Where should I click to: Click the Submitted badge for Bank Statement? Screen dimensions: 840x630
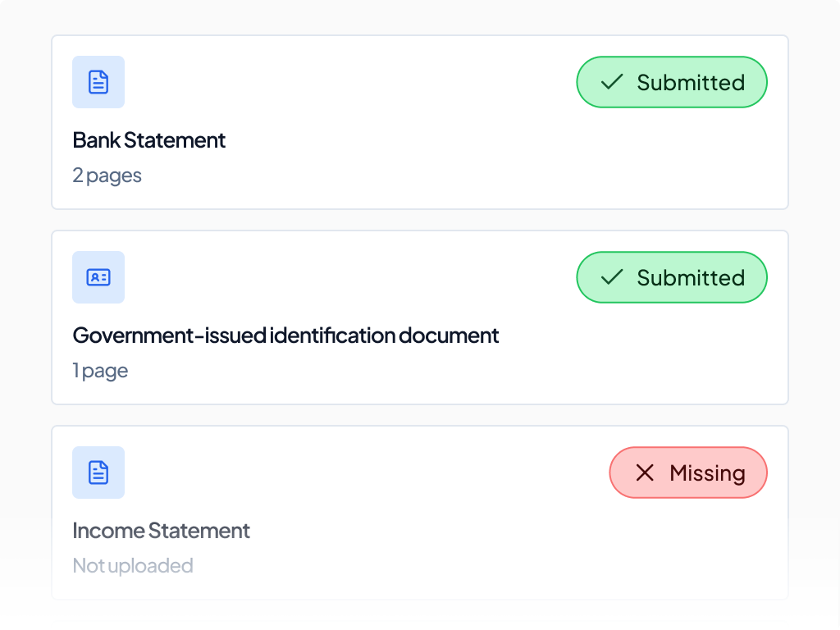pyautogui.click(x=672, y=82)
